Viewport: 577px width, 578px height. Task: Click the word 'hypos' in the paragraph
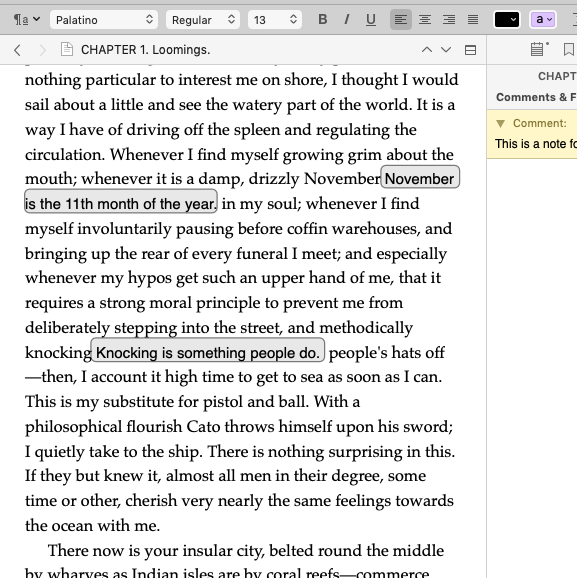pyautogui.click(x=150, y=279)
